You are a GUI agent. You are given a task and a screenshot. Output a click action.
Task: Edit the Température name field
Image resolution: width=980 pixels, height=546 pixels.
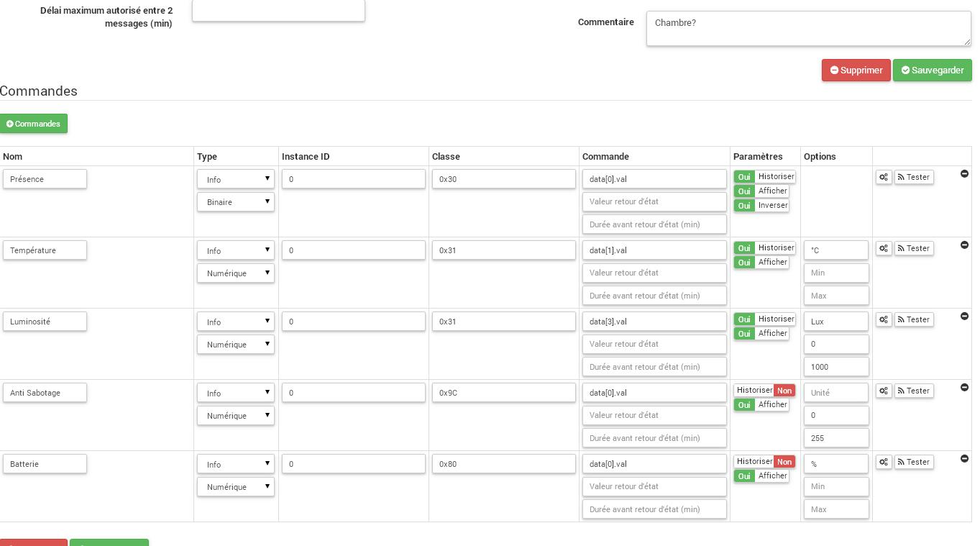pyautogui.click(x=45, y=250)
